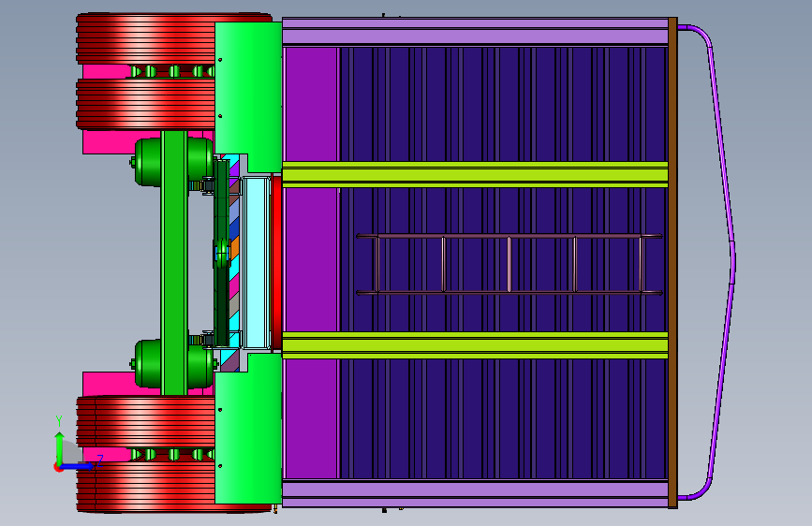Click the blue Z axis arrow of the triad
Viewport: 812px width, 526px height.
[78, 466]
